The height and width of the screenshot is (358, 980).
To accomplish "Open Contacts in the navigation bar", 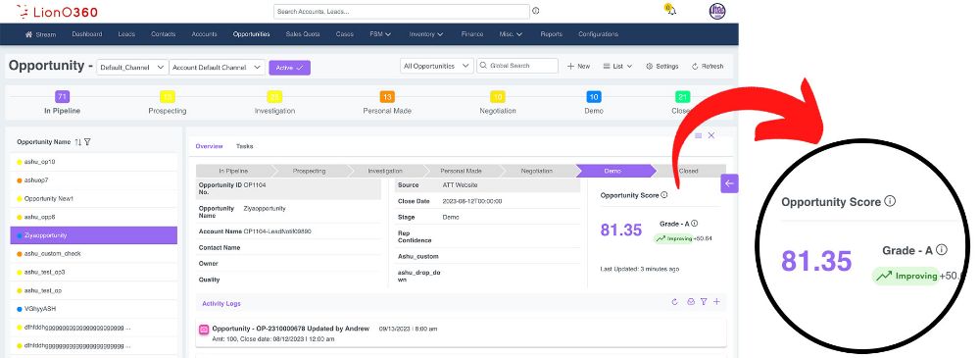I will [x=163, y=34].
